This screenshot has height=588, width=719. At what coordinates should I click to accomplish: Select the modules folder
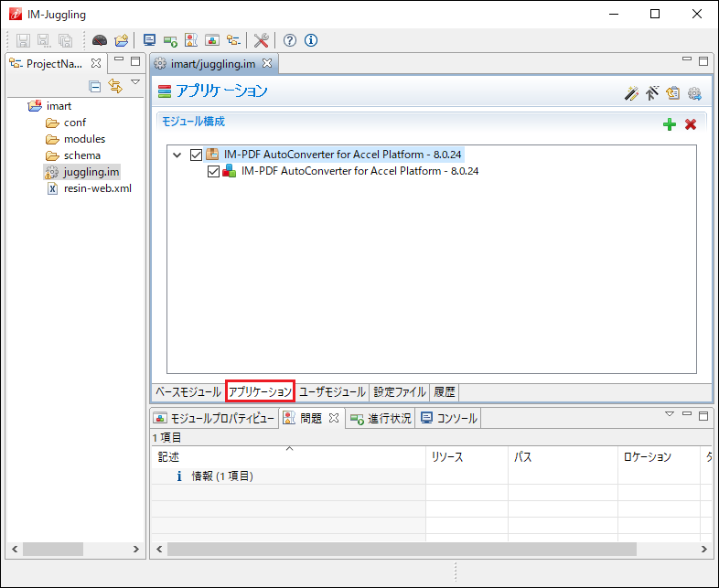click(x=84, y=139)
